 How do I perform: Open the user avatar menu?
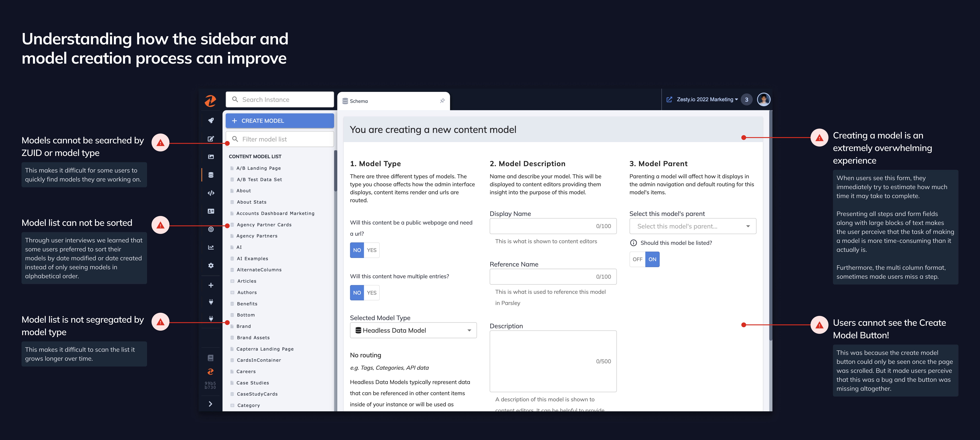763,100
